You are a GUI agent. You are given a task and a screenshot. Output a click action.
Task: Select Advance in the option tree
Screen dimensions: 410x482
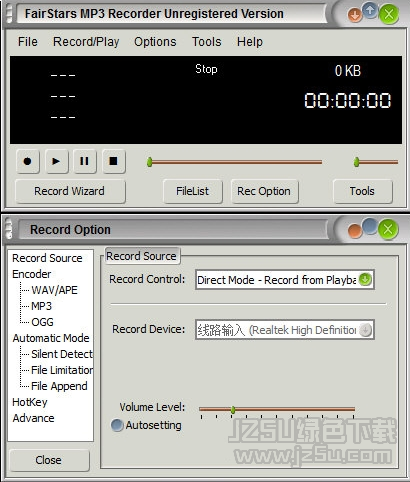[33, 418]
